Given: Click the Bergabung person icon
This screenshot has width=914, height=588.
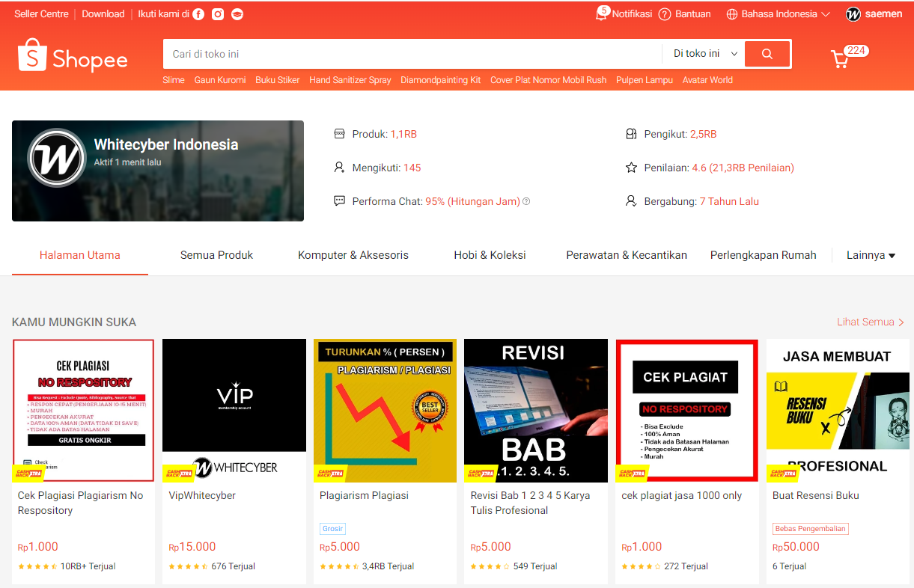Looking at the screenshot, I should click(631, 201).
